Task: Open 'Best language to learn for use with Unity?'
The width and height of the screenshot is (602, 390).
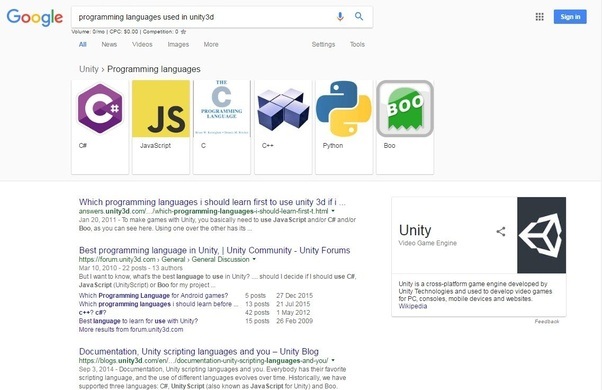Action: tap(138, 321)
